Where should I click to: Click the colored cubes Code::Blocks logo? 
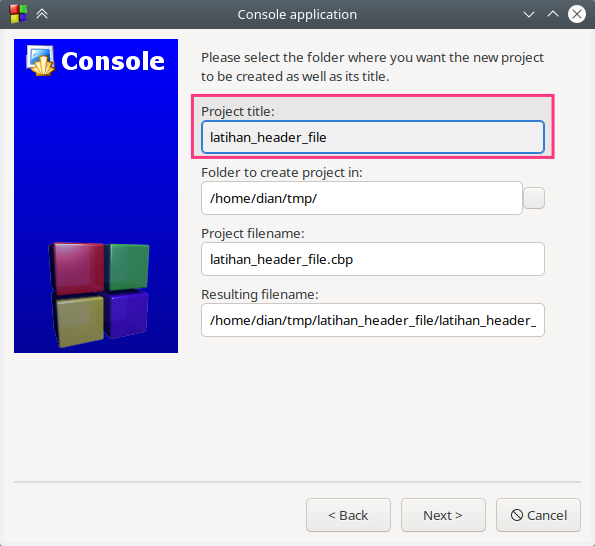click(x=99, y=294)
